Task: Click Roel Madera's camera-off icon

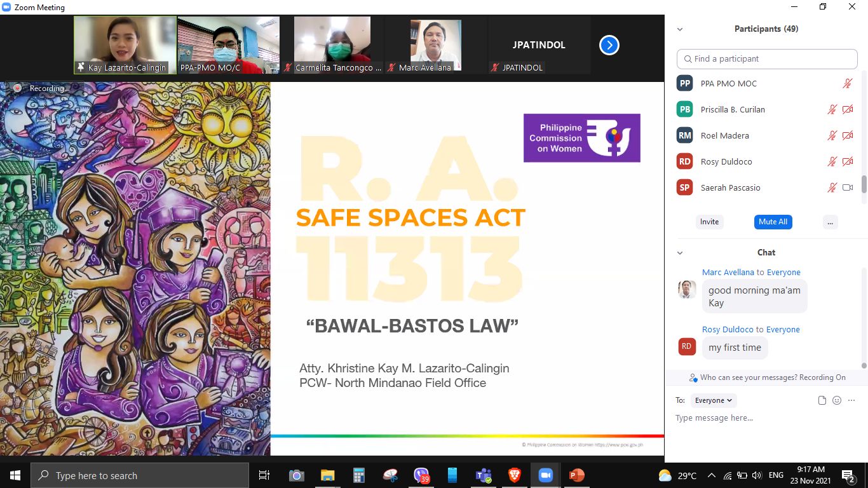Action: [x=847, y=135]
